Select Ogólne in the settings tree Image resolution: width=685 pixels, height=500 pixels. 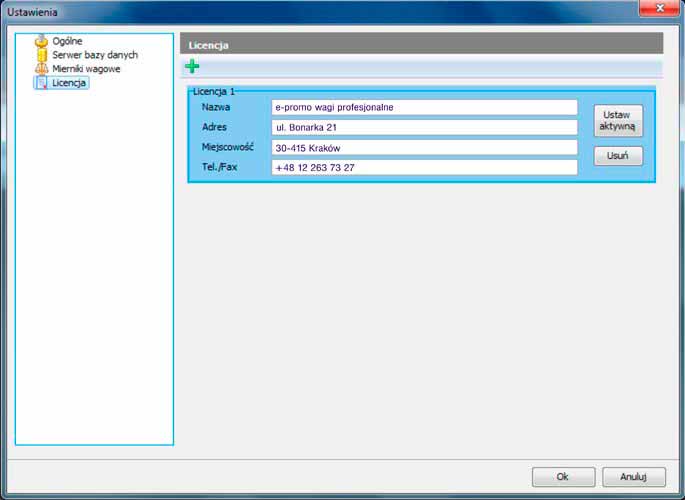pos(67,41)
